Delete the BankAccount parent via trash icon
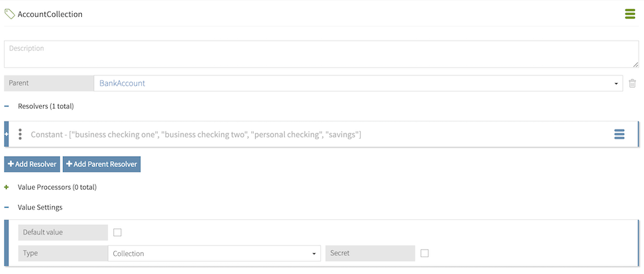This screenshot has height=274, width=644. pos(632,83)
